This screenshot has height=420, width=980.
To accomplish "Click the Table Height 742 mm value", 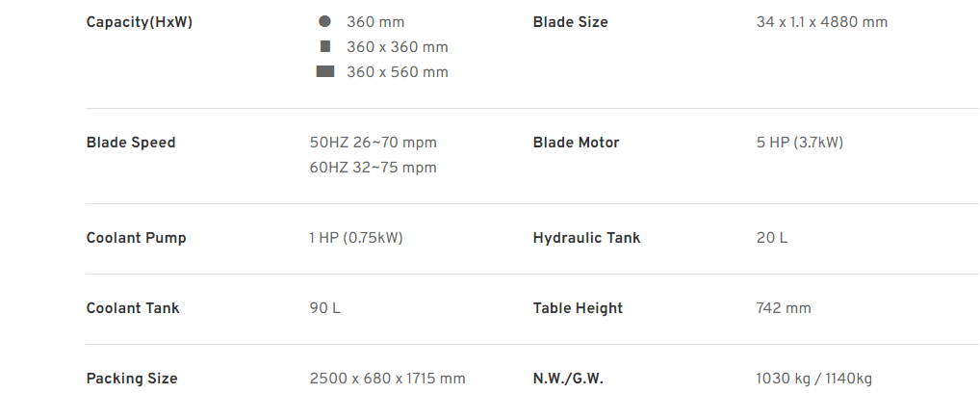I will coord(784,308).
